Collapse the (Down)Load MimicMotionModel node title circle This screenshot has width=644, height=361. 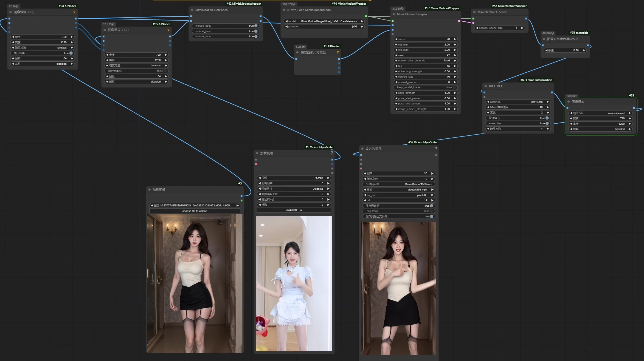pos(283,10)
